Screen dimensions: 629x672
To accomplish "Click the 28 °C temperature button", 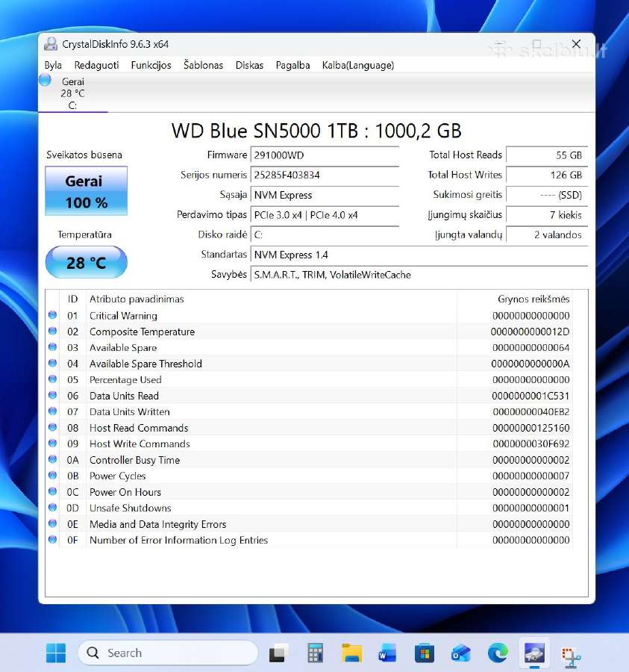I will click(86, 262).
